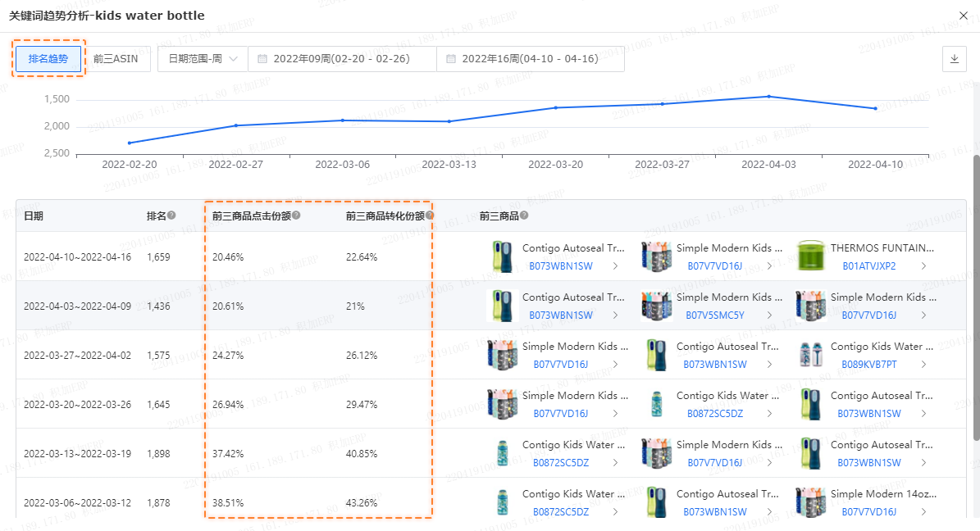This screenshot has height=531, width=980.
Task: Click x-axis label 2022-03-27
Action: pyautogui.click(x=662, y=164)
